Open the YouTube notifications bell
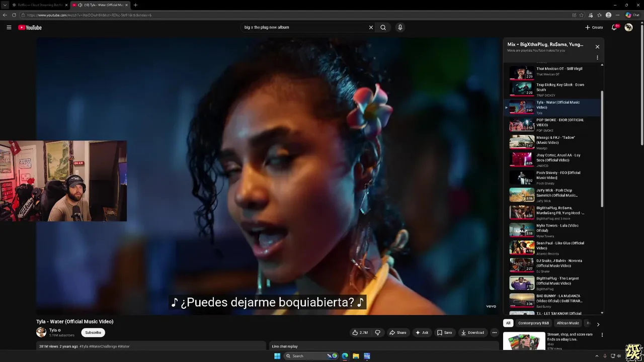The height and width of the screenshot is (362, 644). point(614,27)
